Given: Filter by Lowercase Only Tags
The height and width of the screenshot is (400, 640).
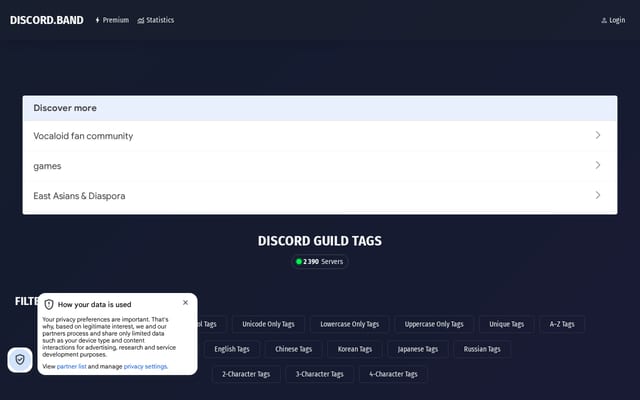Looking at the screenshot, I should point(349,324).
